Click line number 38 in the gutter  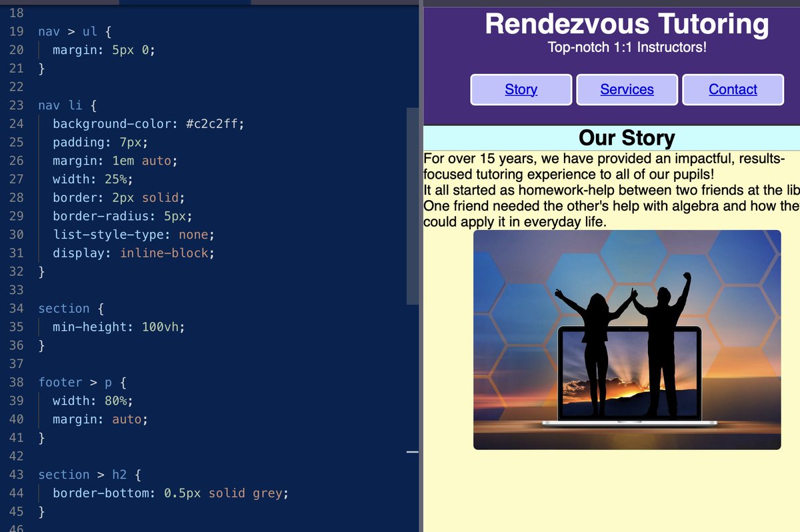[x=17, y=383]
